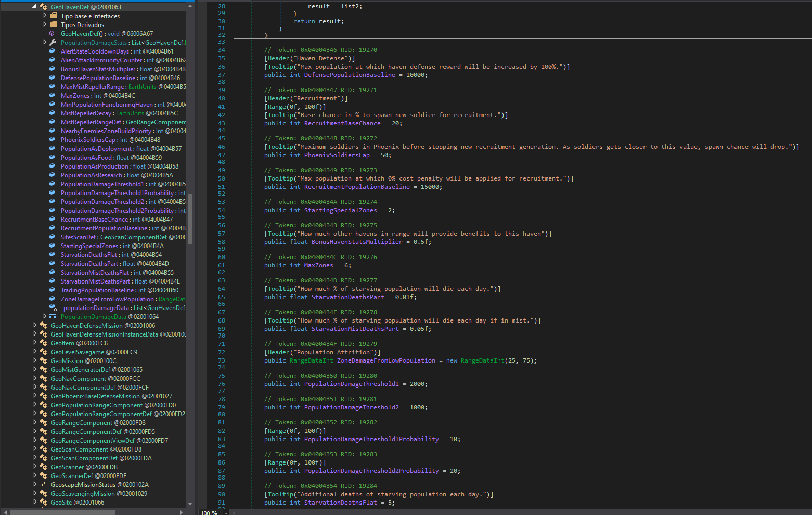The width and height of the screenshot is (812, 515).
Task: Open GeoScannerDef class in tree
Action: tap(88, 475)
